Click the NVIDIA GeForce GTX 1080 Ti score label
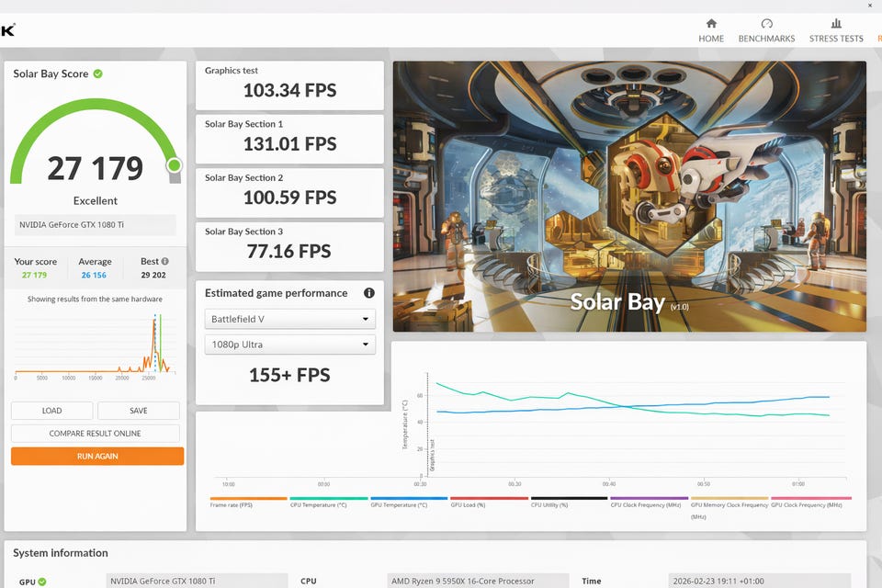Image resolution: width=882 pixels, height=588 pixels. [x=95, y=224]
